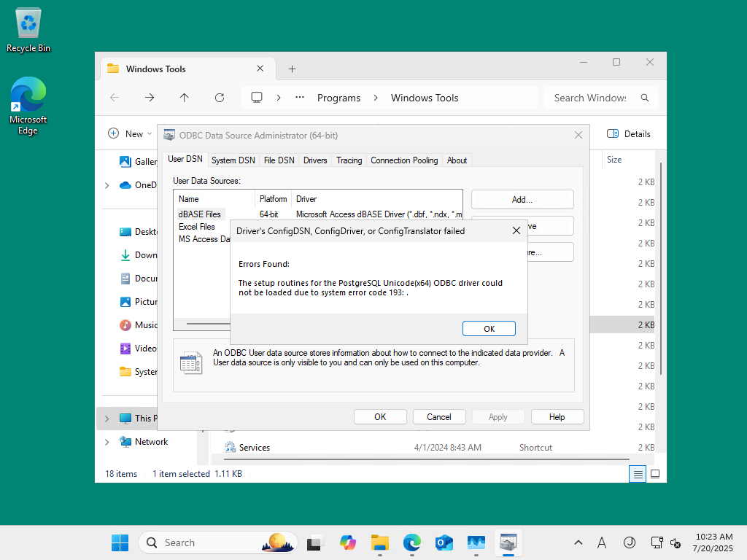Switch to large thumbnails view
This screenshot has height=560, width=747.
[x=655, y=474]
